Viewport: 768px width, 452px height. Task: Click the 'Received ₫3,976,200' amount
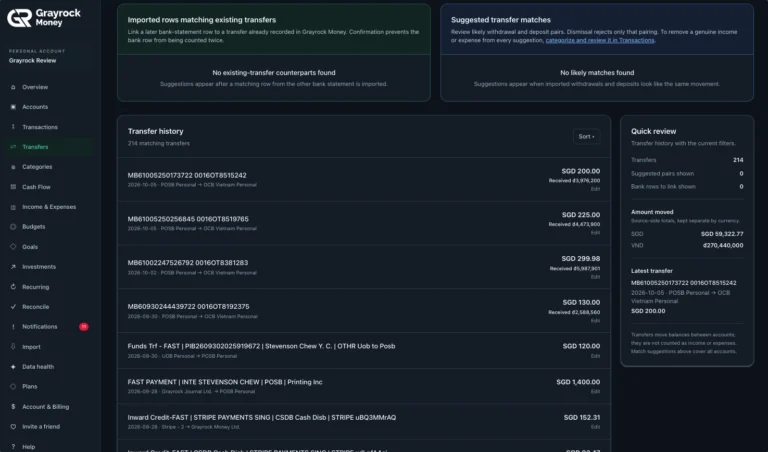click(574, 181)
